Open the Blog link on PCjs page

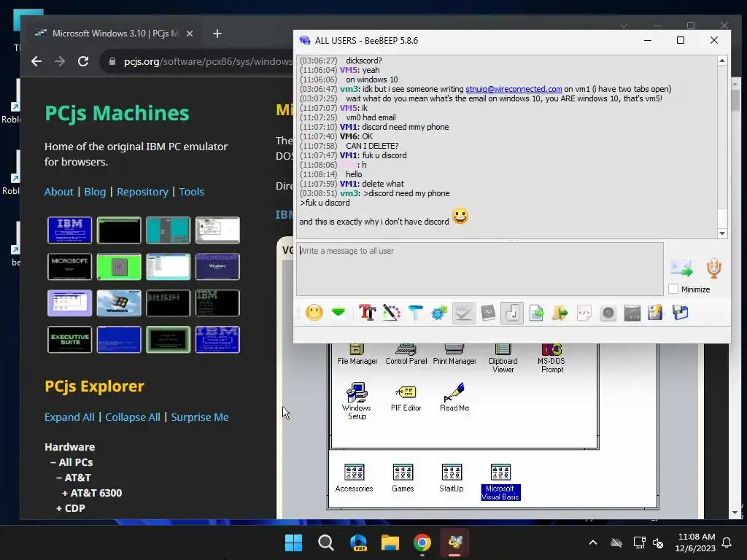point(95,192)
